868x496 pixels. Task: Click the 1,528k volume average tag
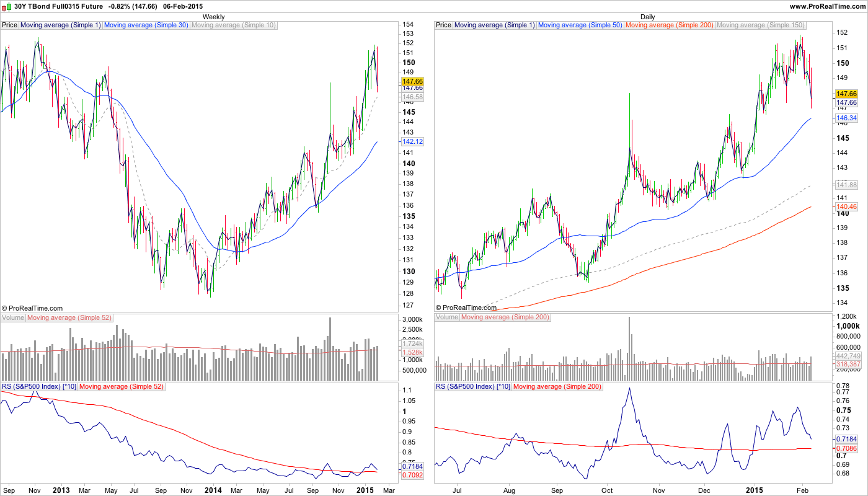point(413,352)
